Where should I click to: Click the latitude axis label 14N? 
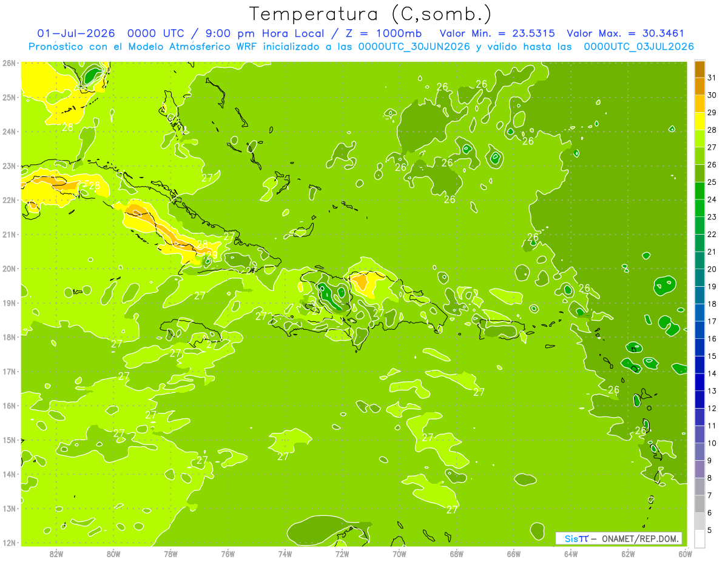pos(9,474)
